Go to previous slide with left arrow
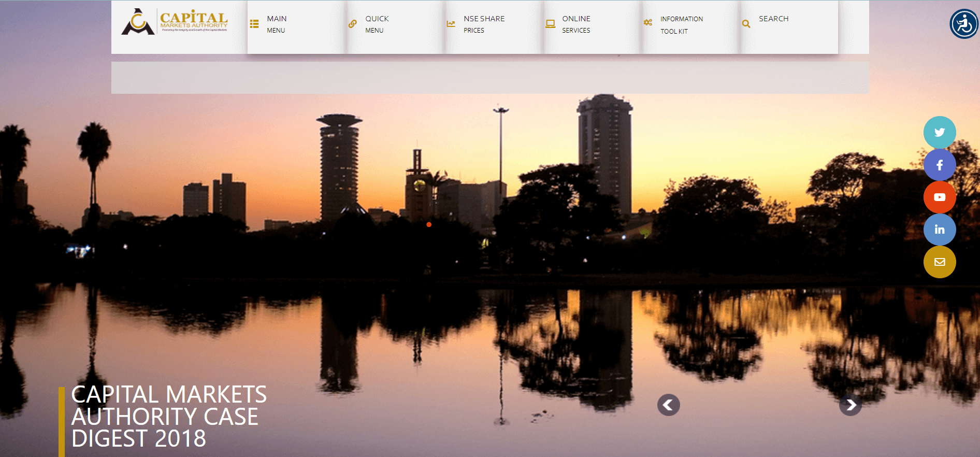This screenshot has height=457, width=980. (x=669, y=405)
